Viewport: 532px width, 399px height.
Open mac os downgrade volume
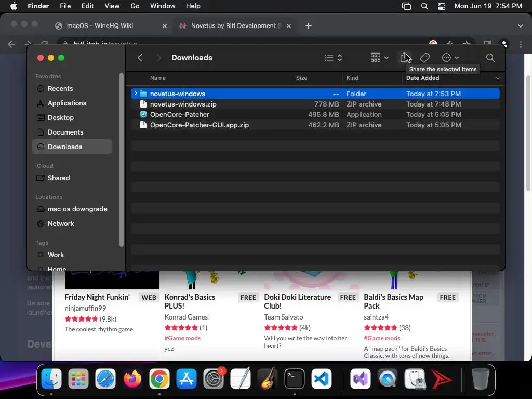(72, 209)
